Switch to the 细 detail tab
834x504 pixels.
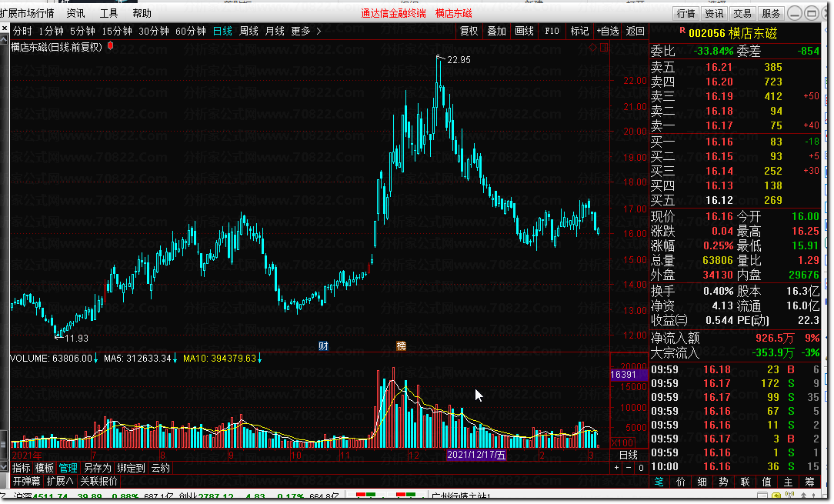point(702,482)
